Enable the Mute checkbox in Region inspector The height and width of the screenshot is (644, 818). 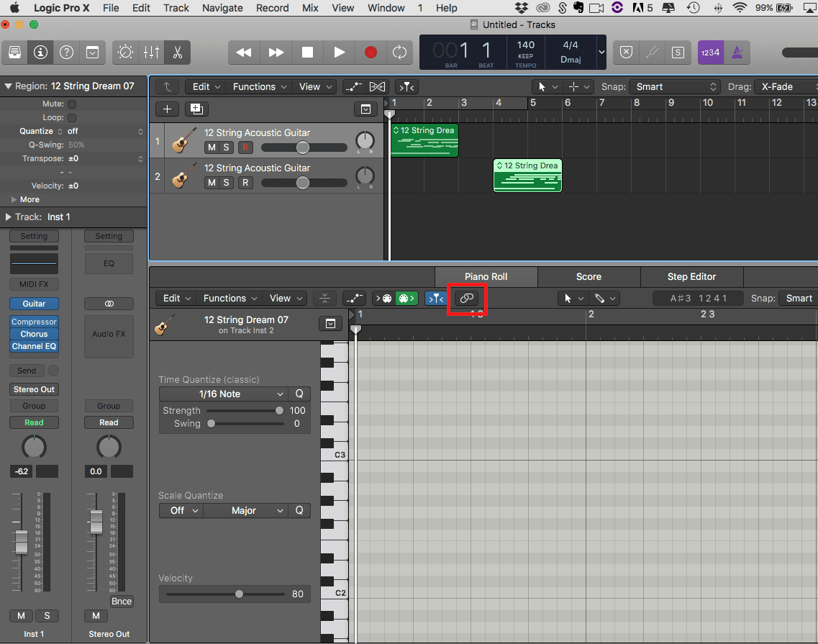72,104
